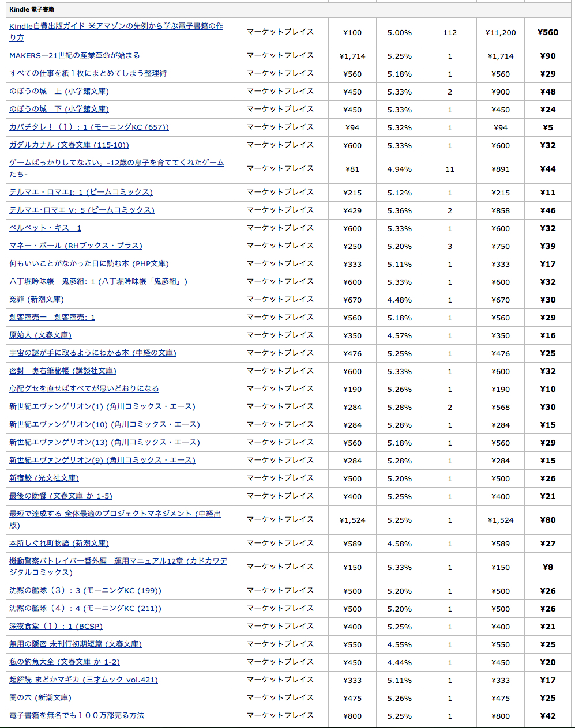Open のぼうの城 下 (小学館文庫) link
The height and width of the screenshot is (728, 575).
59,110
